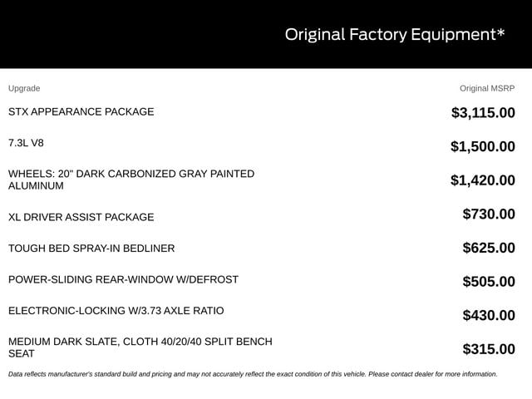Click the $505.00 price
The image size is (532, 399).
pyautogui.click(x=489, y=282)
